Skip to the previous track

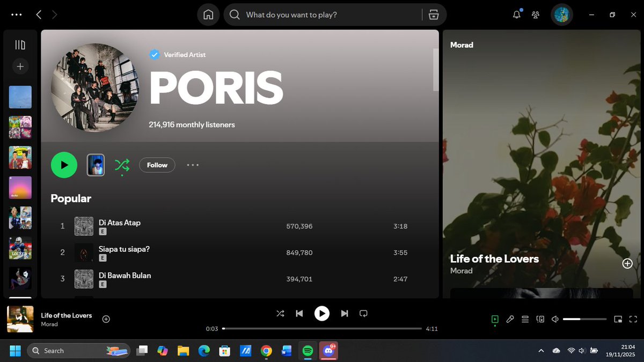pos(299,313)
